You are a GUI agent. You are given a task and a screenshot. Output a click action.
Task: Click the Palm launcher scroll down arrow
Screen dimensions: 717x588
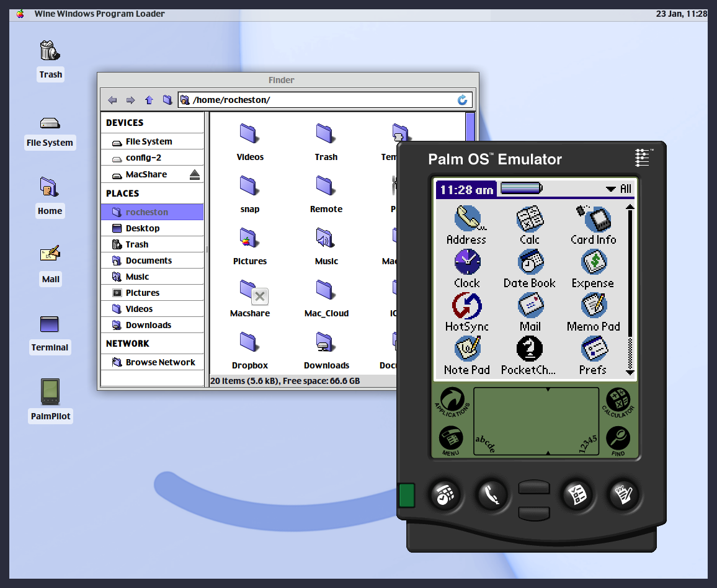click(630, 372)
